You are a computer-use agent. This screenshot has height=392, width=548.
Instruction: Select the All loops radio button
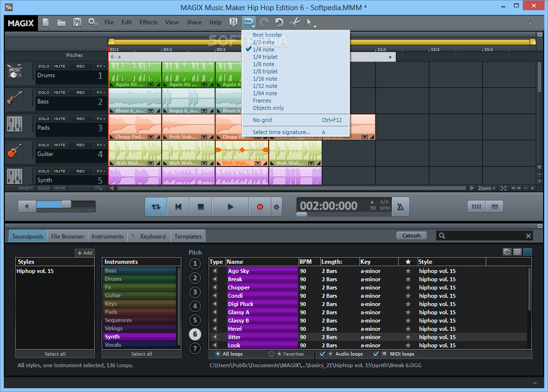click(x=218, y=354)
